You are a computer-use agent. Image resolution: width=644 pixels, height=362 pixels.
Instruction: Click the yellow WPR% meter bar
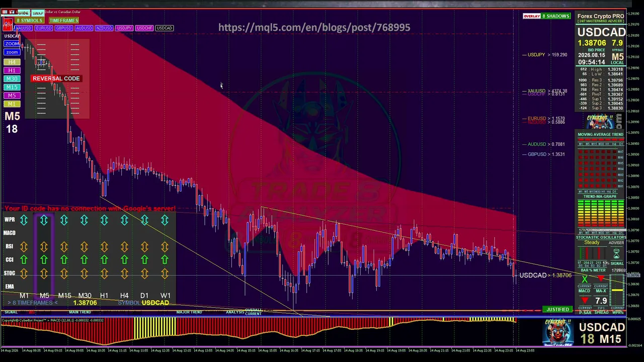tap(617, 290)
